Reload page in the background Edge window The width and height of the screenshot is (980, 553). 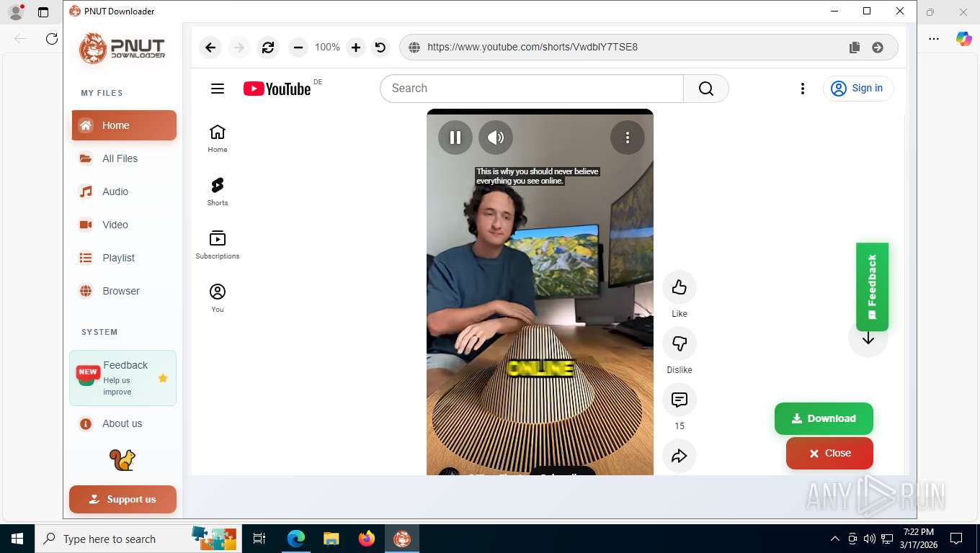pyautogui.click(x=52, y=39)
